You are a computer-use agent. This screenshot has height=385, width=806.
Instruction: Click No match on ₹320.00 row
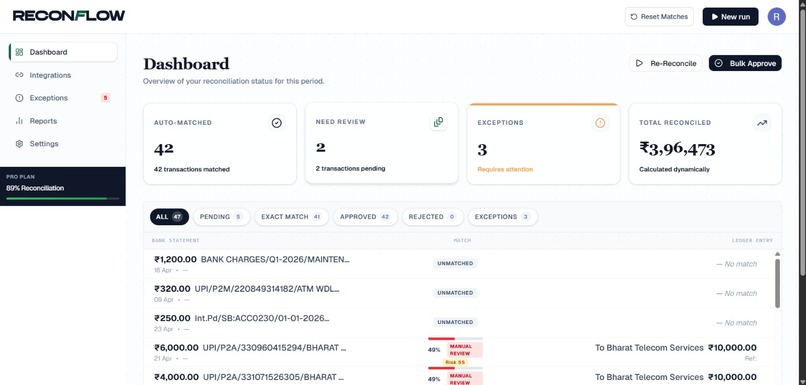[737, 293]
